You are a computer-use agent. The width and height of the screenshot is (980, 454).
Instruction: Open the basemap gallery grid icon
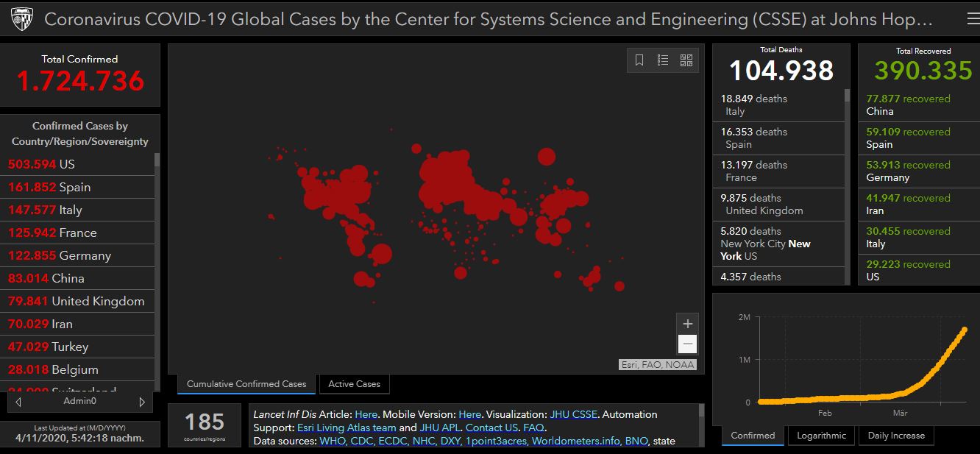686,60
